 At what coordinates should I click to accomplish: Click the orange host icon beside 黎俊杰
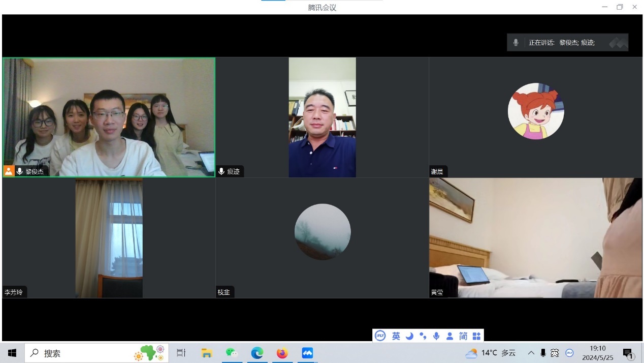(9, 171)
